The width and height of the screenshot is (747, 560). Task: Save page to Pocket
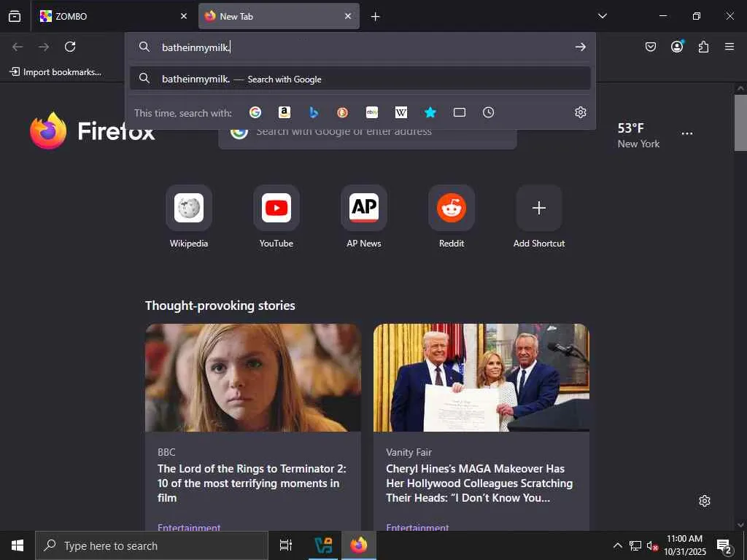[x=650, y=47]
